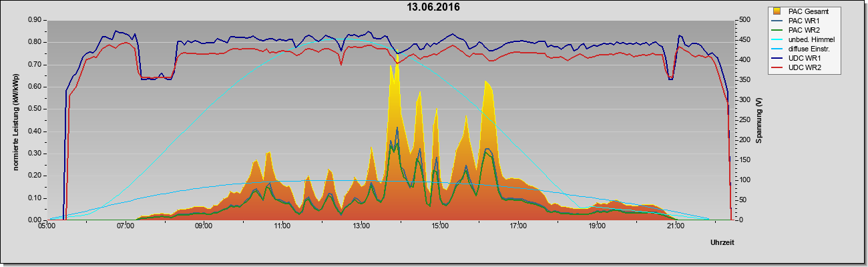The image size is (868, 267).
Task: Click the 19:00 time axis label
Action: [597, 226]
